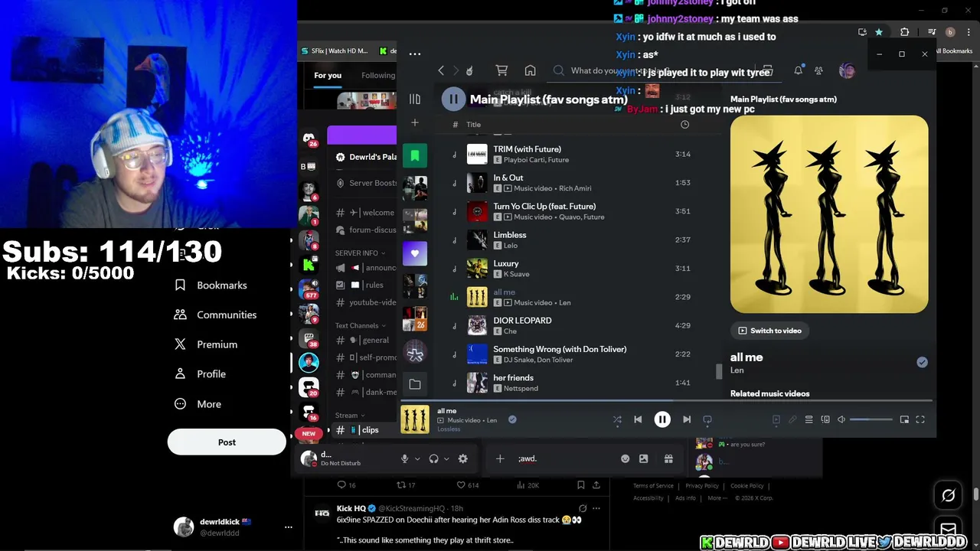Mute microphone in Discord user panel
This screenshot has height=551, width=980.
click(x=404, y=458)
